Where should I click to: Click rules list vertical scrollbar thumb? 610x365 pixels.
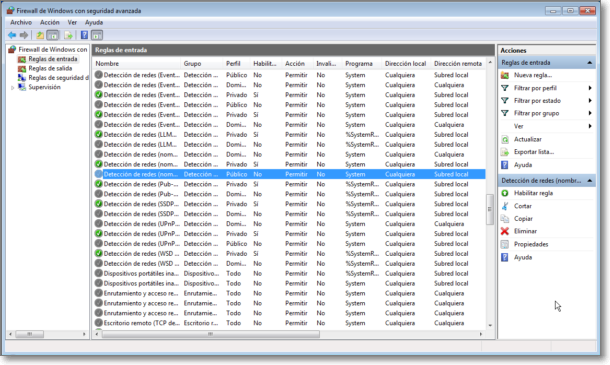point(490,209)
